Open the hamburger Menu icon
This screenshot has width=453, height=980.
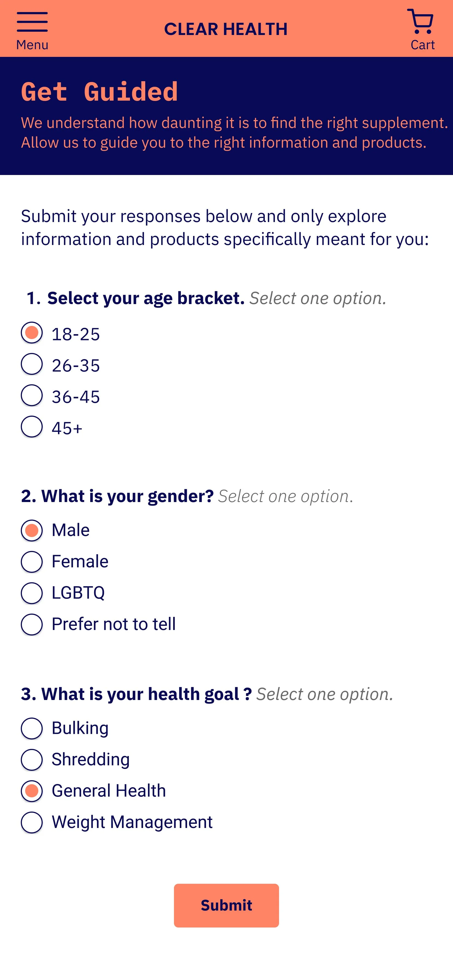[32, 22]
